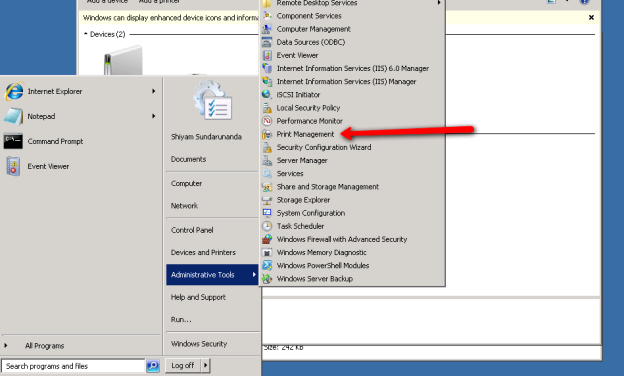This screenshot has width=624, height=376.
Task: Click the iSCSI Initiator icon
Action: pyautogui.click(x=267, y=95)
